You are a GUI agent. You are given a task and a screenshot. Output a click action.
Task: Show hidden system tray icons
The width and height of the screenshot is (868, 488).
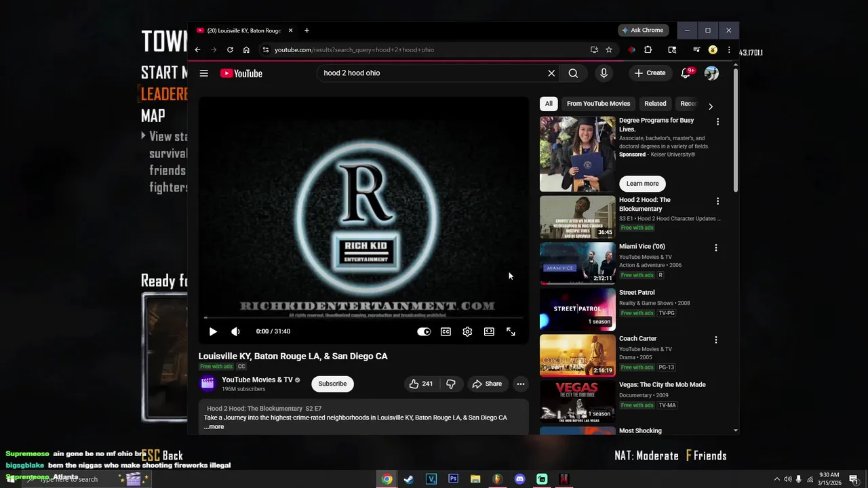[777, 479]
